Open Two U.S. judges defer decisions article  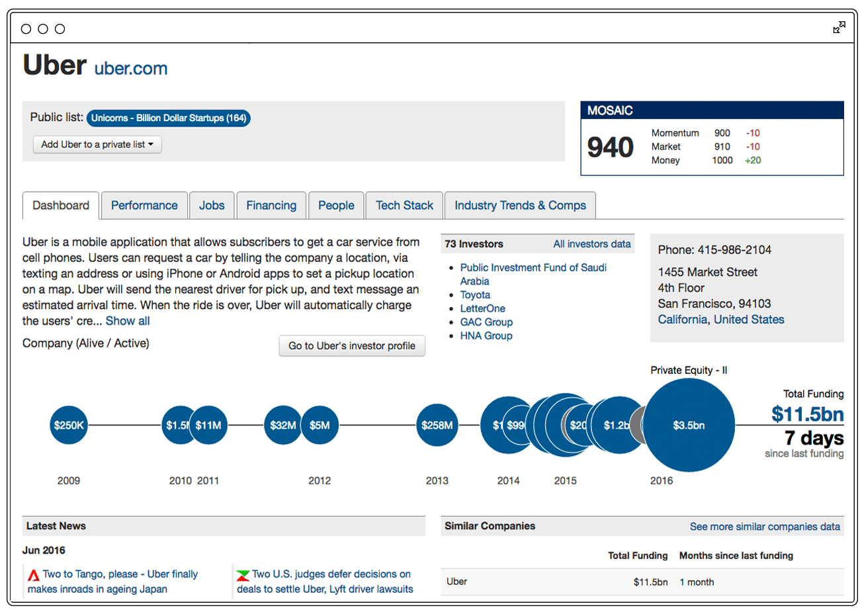[x=325, y=582]
